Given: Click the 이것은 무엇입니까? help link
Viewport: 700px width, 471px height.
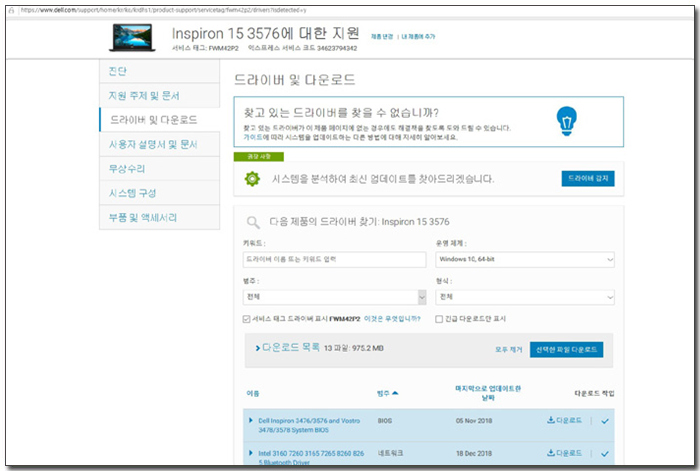Looking at the screenshot, I should pyautogui.click(x=392, y=319).
